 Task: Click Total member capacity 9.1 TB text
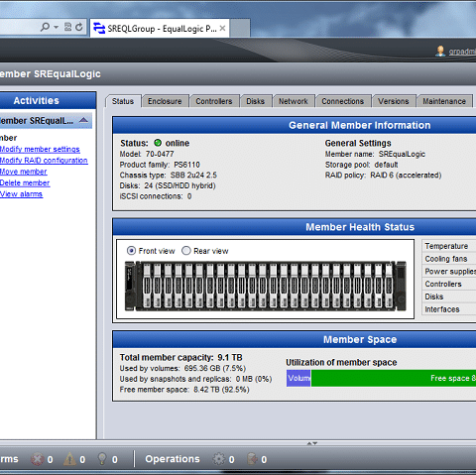tap(180, 357)
